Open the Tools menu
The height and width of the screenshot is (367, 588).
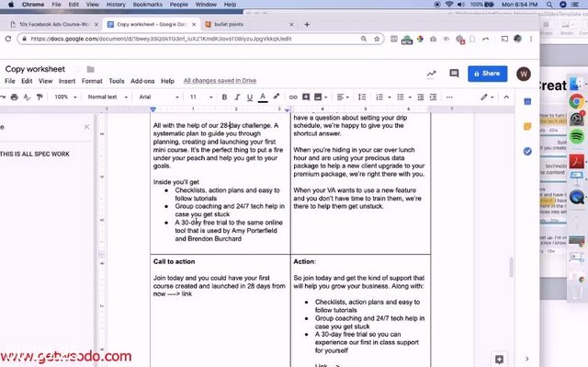tap(117, 81)
